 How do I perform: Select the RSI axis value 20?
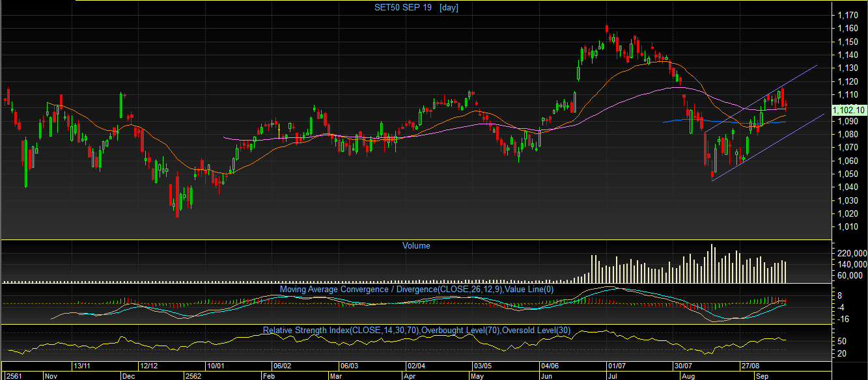click(842, 353)
